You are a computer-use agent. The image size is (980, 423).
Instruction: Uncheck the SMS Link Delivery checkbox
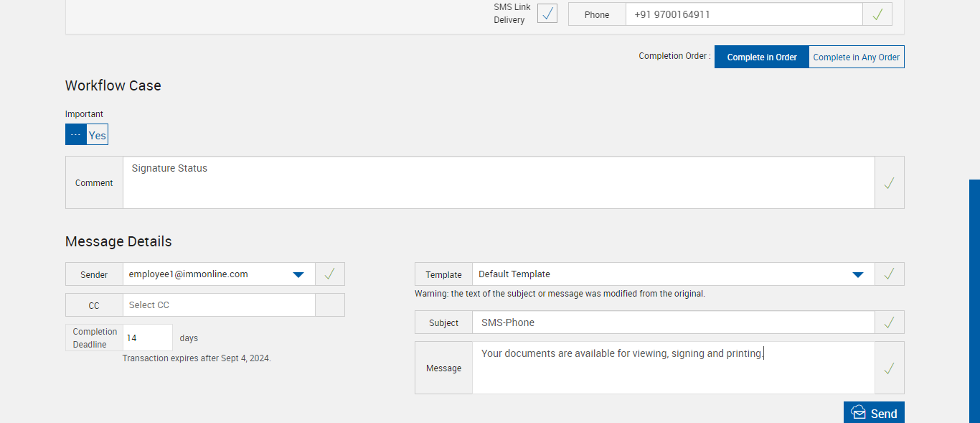tap(547, 14)
